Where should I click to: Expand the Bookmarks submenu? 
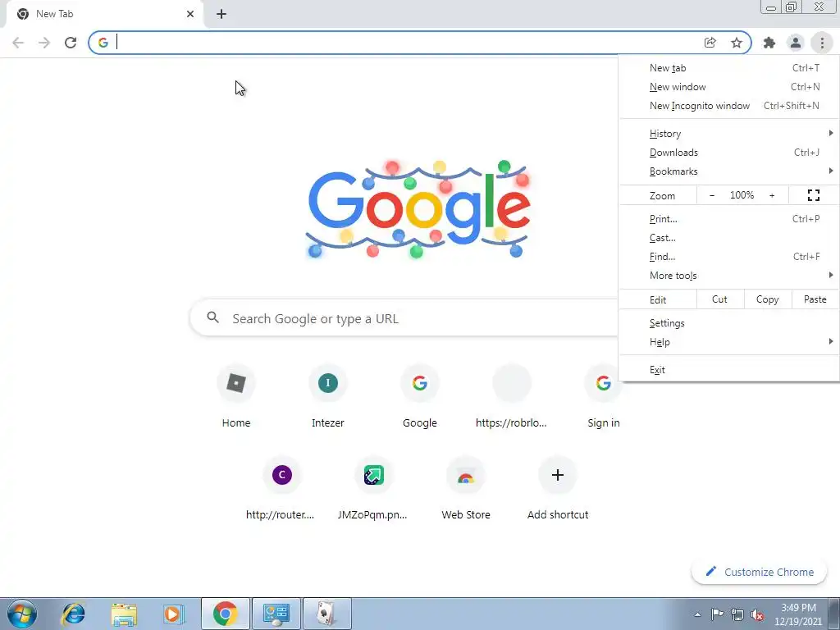tap(729, 171)
